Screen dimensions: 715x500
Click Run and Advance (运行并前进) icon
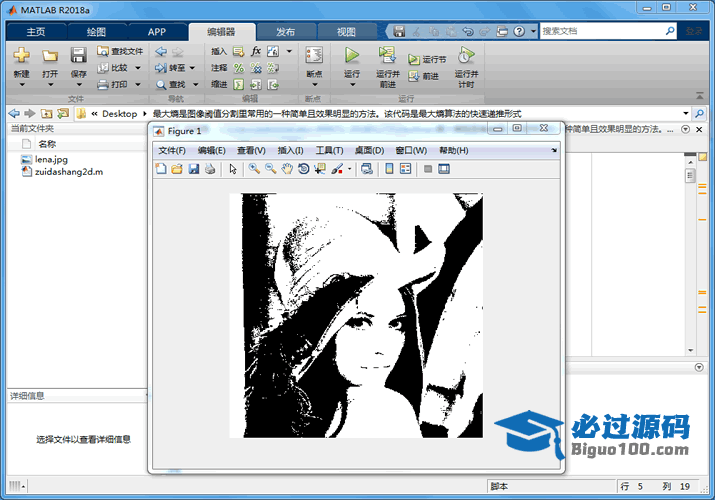[387, 55]
